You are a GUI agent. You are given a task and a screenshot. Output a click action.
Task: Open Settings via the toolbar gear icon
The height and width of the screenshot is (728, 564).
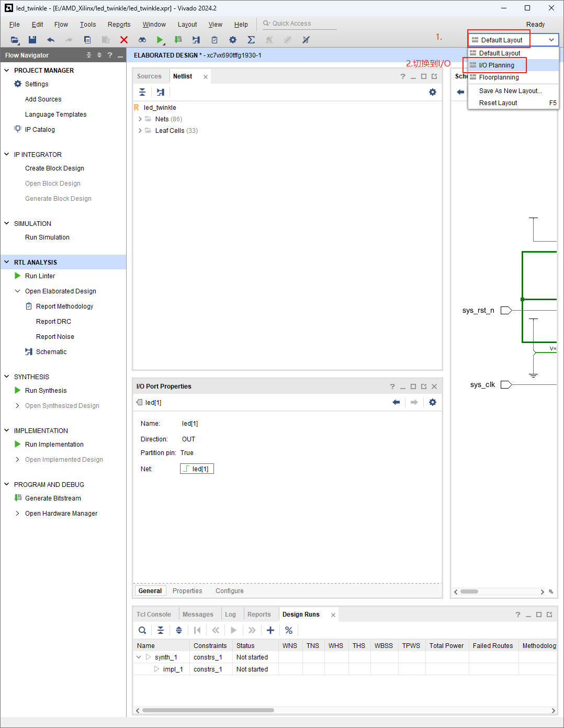(233, 40)
